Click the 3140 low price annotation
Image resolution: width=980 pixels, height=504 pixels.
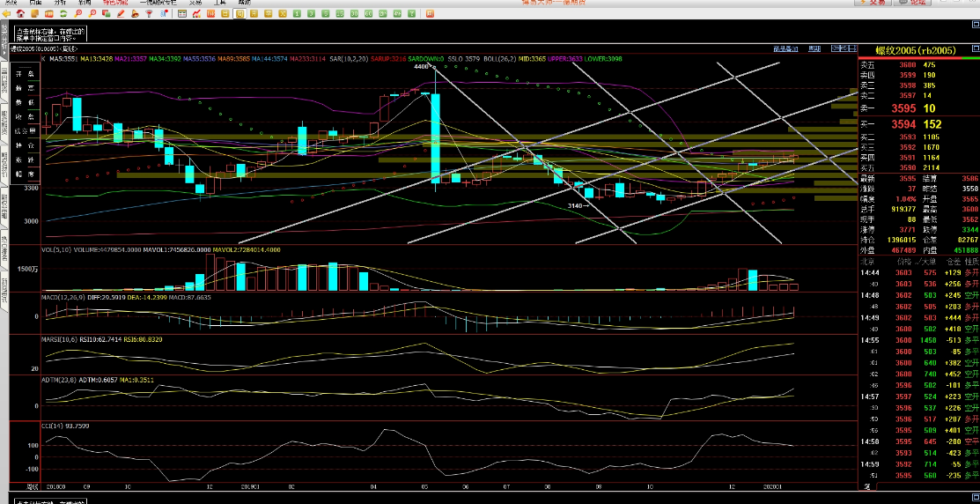click(575, 205)
